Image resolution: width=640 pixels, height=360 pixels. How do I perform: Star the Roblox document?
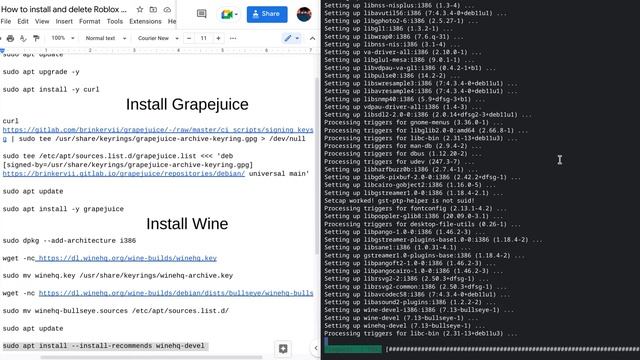(x=140, y=9)
